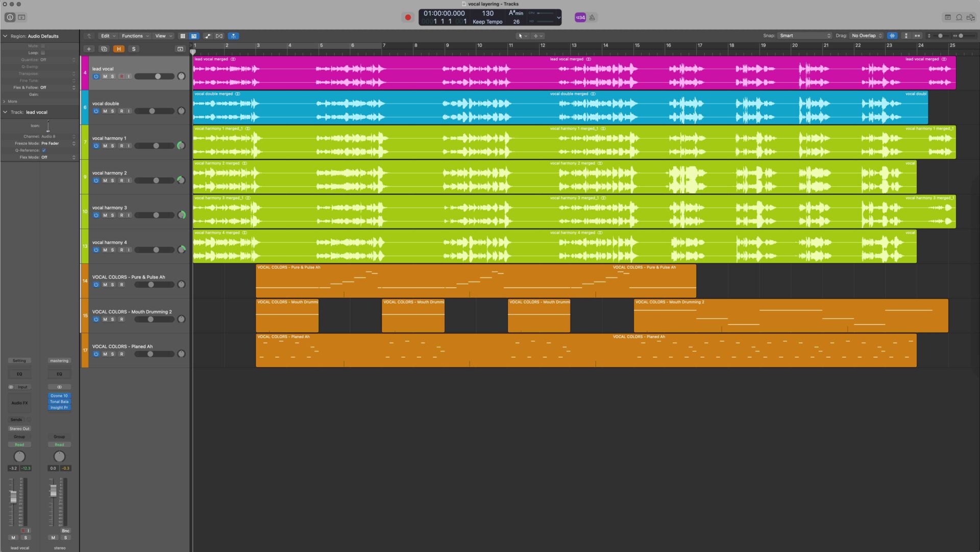Image resolution: width=980 pixels, height=552 pixels.
Task: Select the grid view icon in the toolbar
Action: click(183, 36)
